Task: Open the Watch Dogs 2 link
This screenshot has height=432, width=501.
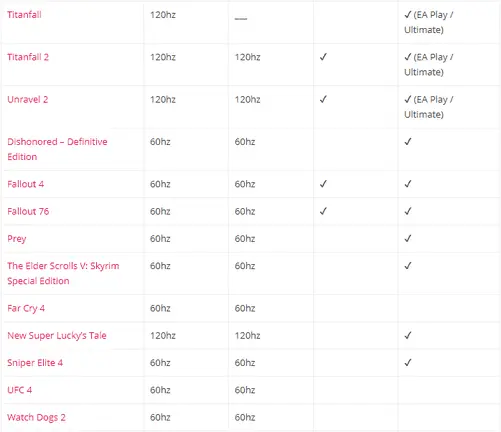Action: [x=36, y=417]
